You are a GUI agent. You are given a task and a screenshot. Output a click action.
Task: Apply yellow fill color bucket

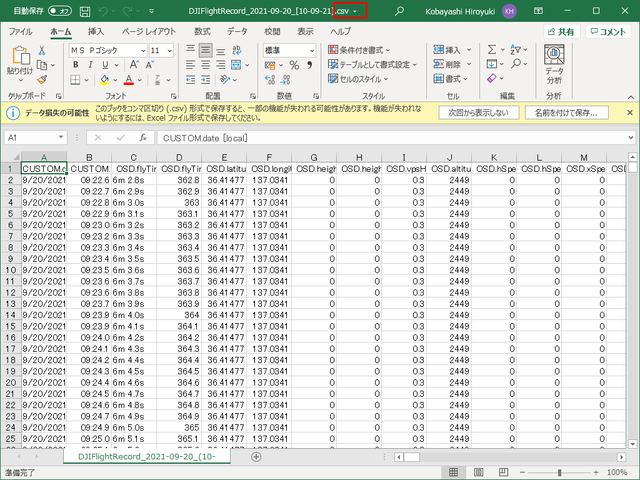[x=104, y=80]
